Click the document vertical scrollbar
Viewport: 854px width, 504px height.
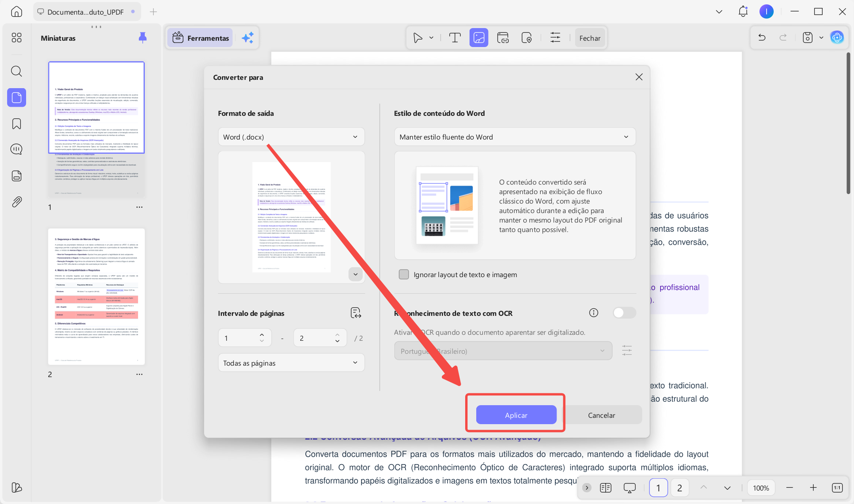click(848, 123)
